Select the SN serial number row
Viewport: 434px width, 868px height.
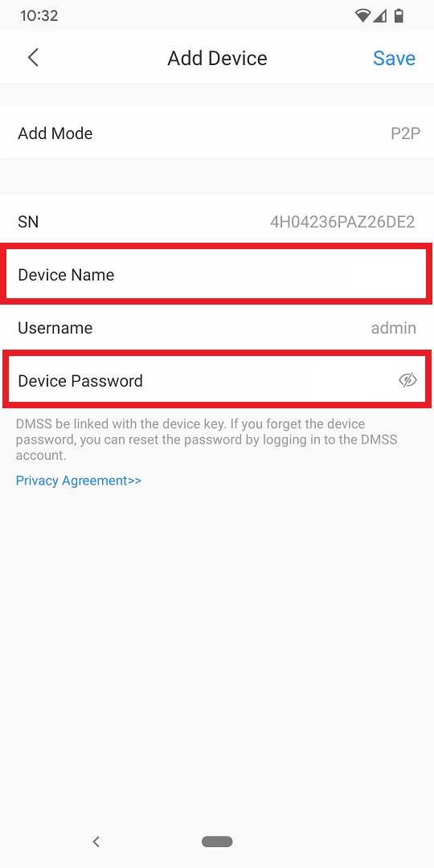click(x=217, y=222)
